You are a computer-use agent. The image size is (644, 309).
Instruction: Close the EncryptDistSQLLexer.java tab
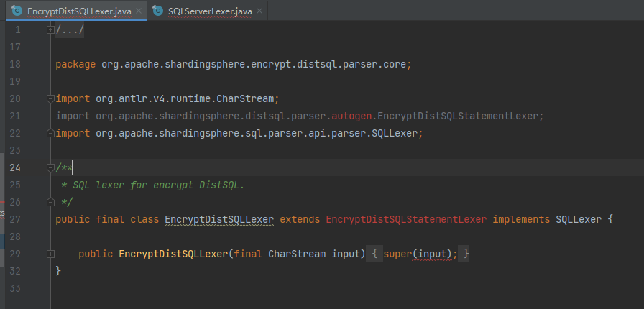pyautogui.click(x=139, y=11)
